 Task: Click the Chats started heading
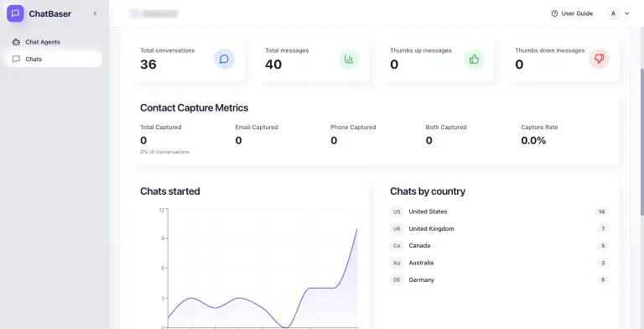[170, 191]
